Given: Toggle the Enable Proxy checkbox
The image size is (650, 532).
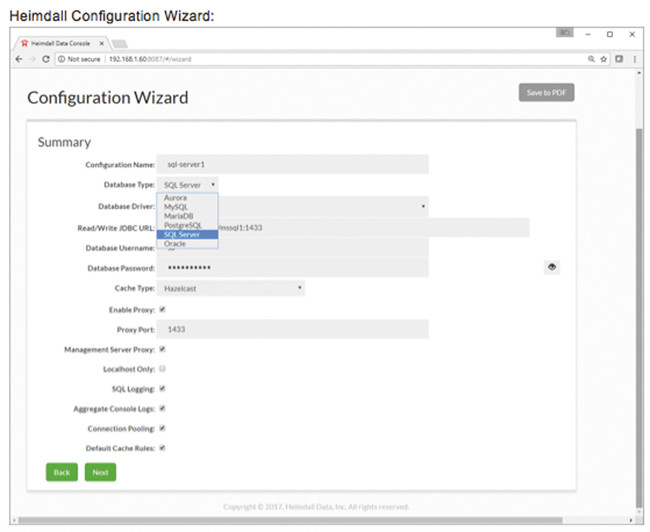Looking at the screenshot, I should point(162,309).
